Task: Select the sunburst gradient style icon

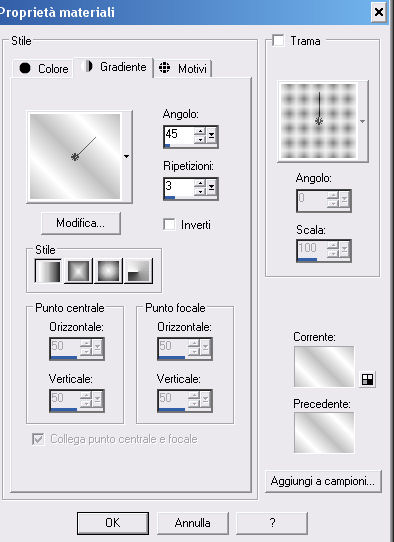Action: 108,271
